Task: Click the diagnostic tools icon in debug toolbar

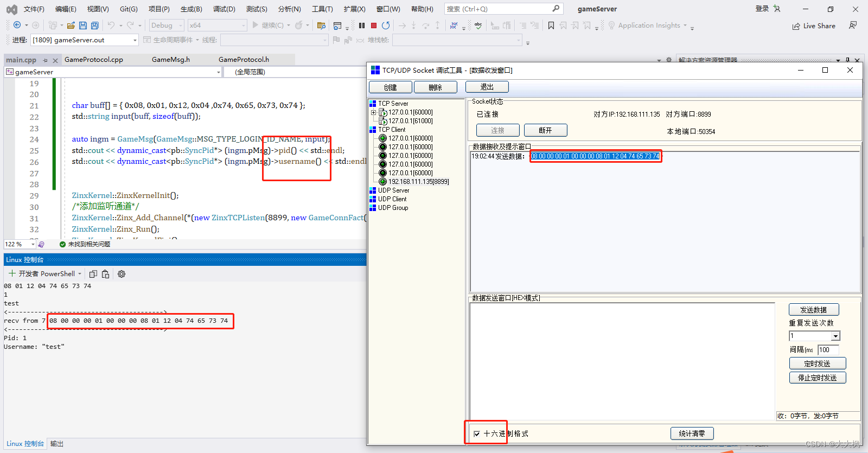Action: pos(454,25)
